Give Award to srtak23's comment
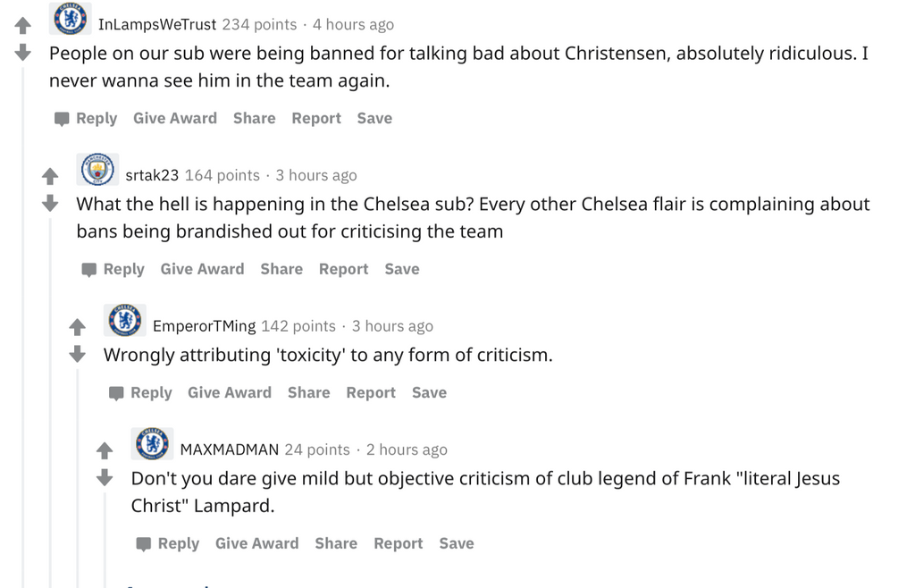Screen dimensions: 915x588 pyautogui.click(x=202, y=269)
